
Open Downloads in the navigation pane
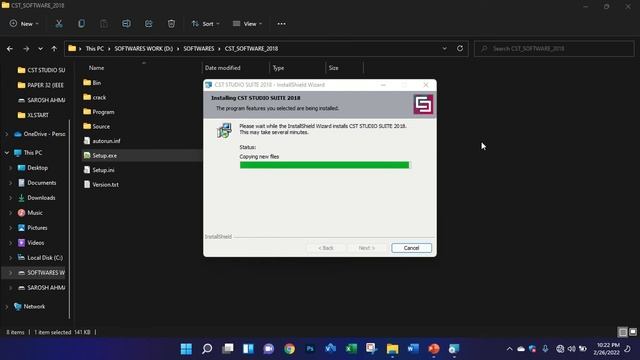point(41,198)
